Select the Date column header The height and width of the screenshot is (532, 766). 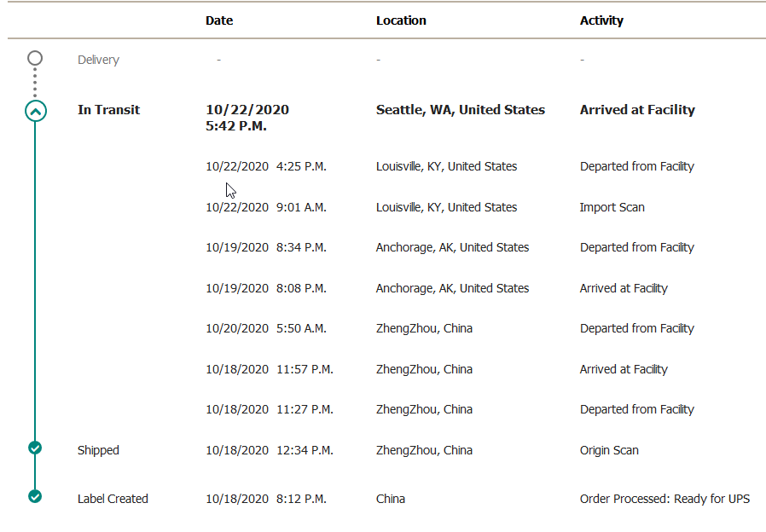[219, 20]
